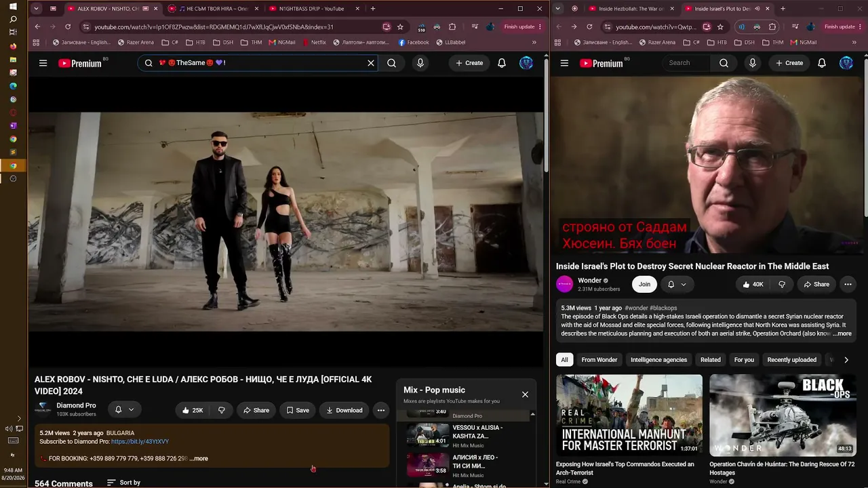Start voice search in the right window

pyautogui.click(x=752, y=63)
